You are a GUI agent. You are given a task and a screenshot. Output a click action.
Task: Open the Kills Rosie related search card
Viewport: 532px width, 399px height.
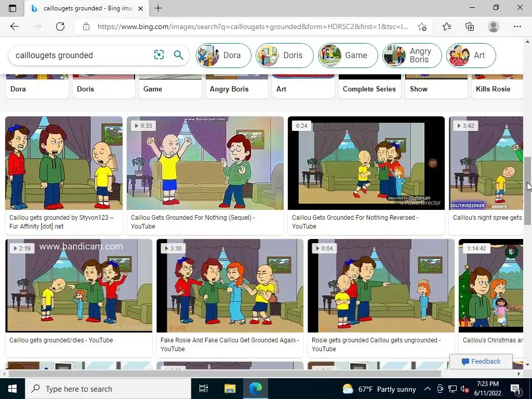pyautogui.click(x=497, y=87)
